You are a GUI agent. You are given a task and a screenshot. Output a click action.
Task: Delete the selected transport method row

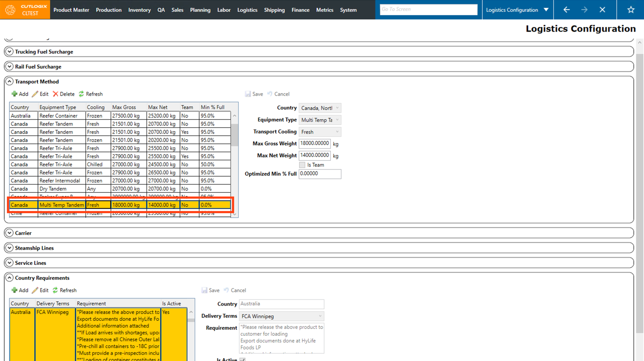coord(63,94)
